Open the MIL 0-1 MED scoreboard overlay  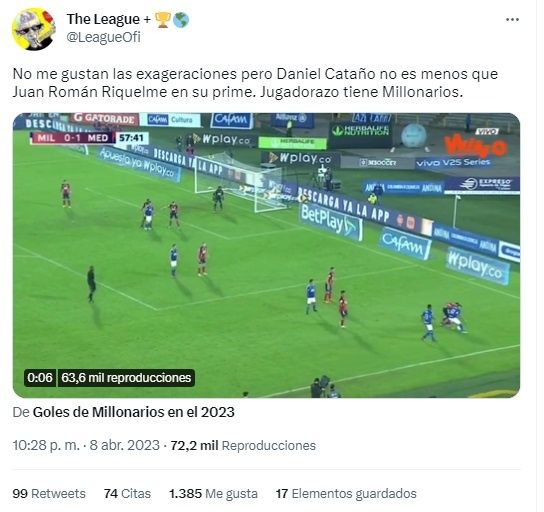point(73,138)
